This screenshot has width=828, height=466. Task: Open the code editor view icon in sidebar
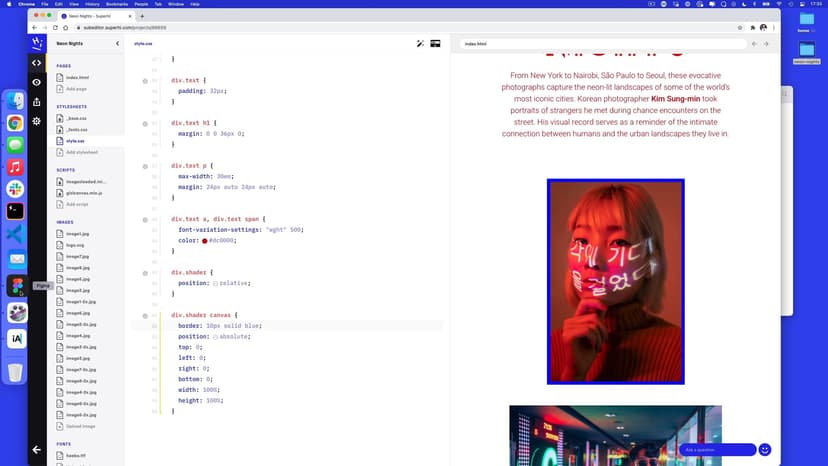[x=37, y=63]
